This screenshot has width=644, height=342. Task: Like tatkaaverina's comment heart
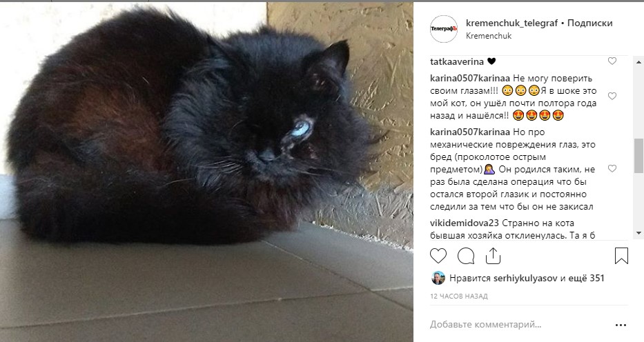[x=612, y=61]
